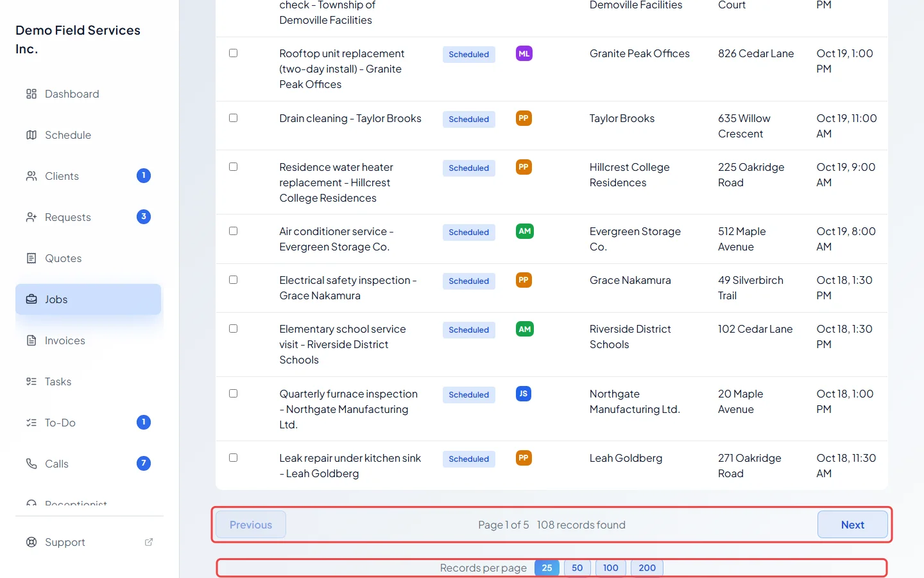Click the Support lifebuoy icon
Image resolution: width=924 pixels, height=578 pixels.
pos(31,542)
